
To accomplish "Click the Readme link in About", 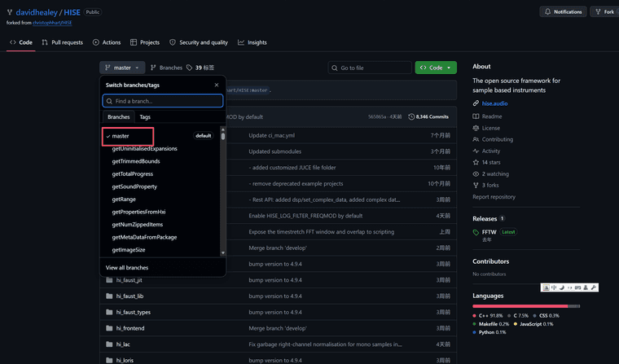I will 491,116.
